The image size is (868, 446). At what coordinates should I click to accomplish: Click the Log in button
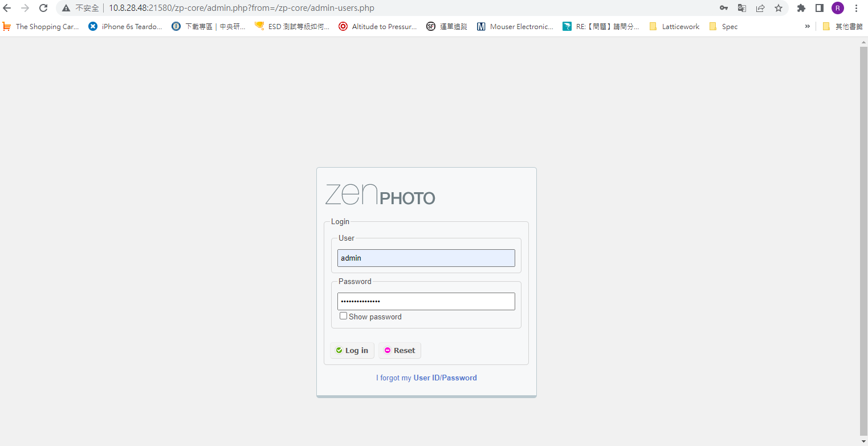[x=352, y=350]
